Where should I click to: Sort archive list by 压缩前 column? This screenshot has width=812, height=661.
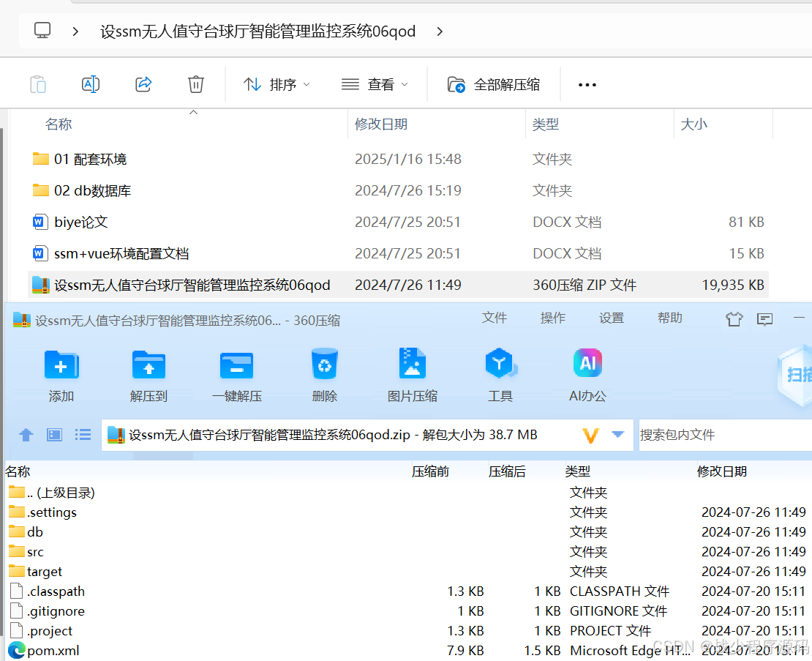coord(430,471)
